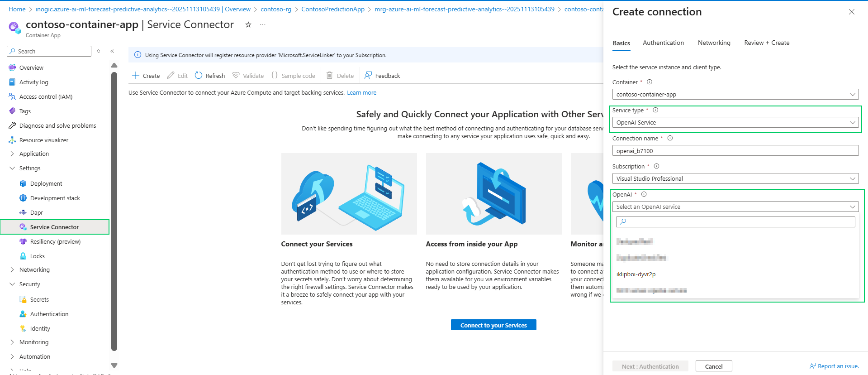The image size is (868, 375).
Task: Click the Refresh icon in the toolbar
Action: coord(199,76)
